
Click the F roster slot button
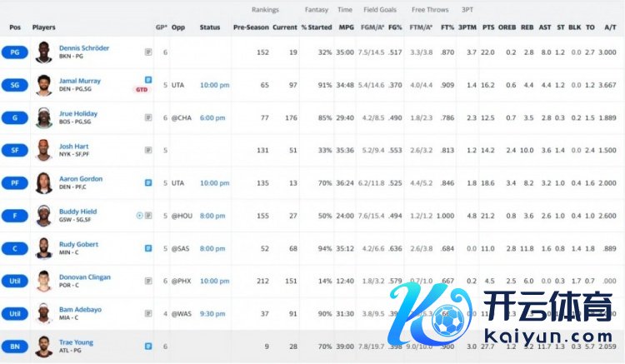[15, 216]
